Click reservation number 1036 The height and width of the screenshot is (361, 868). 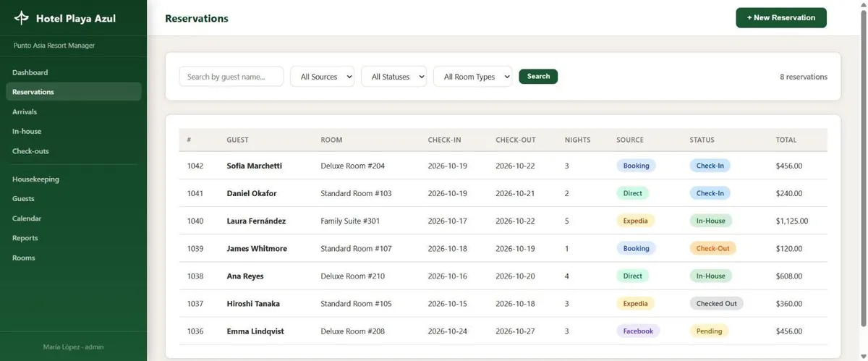pyautogui.click(x=195, y=331)
